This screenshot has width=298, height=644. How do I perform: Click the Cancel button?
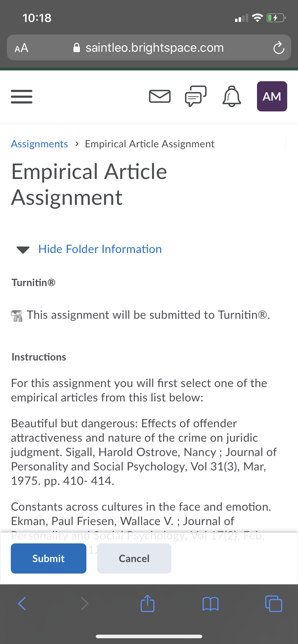[x=134, y=558]
